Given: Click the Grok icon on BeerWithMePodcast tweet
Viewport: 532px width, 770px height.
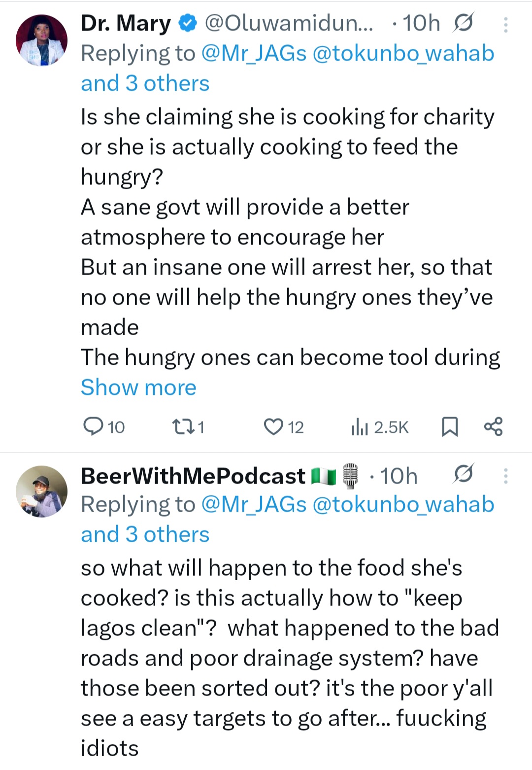Looking at the screenshot, I should tap(463, 475).
